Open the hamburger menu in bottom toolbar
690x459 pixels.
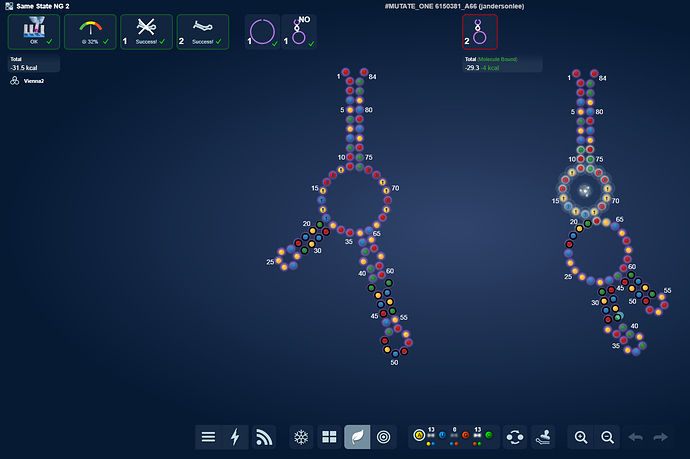(x=208, y=437)
